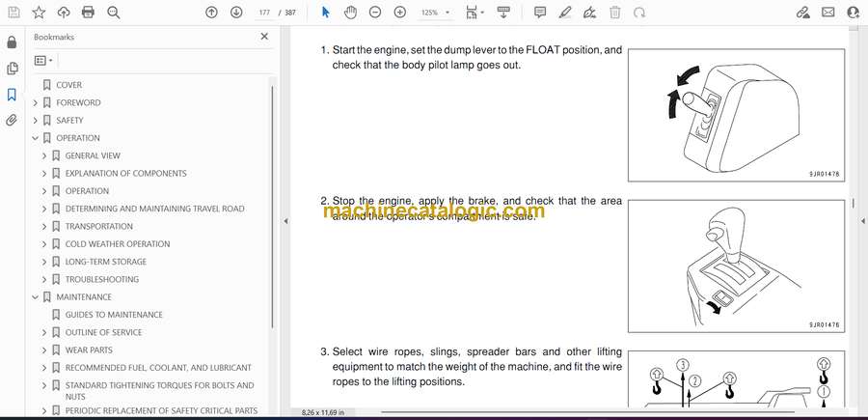
Task: Open the find text magnifier tool
Action: 114,13
